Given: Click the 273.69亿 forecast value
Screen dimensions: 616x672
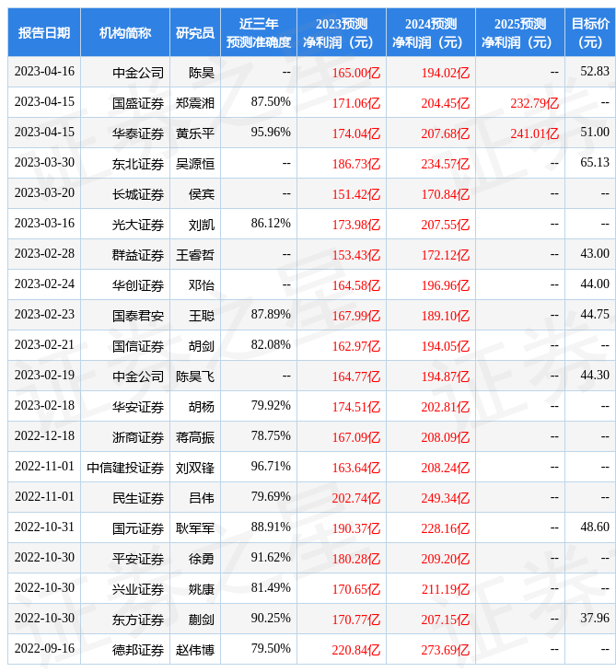Looking at the screenshot, I should pos(444,650).
